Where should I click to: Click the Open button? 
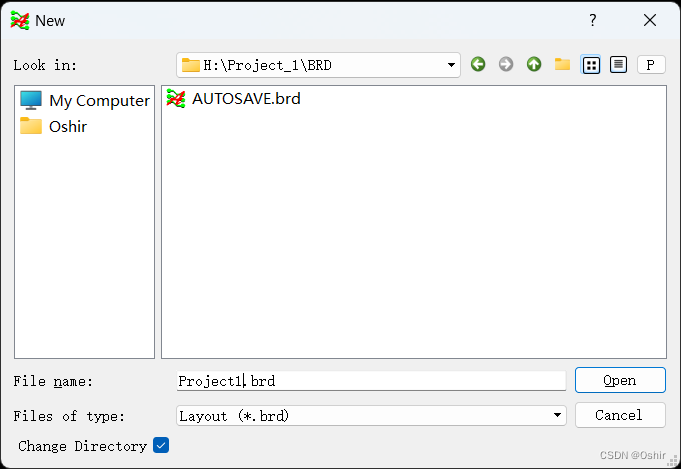click(620, 380)
